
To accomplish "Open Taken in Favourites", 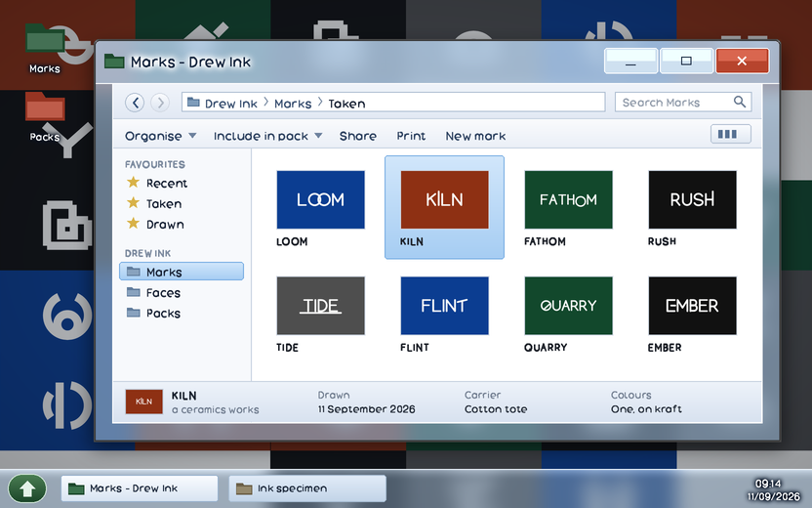I will [x=164, y=204].
